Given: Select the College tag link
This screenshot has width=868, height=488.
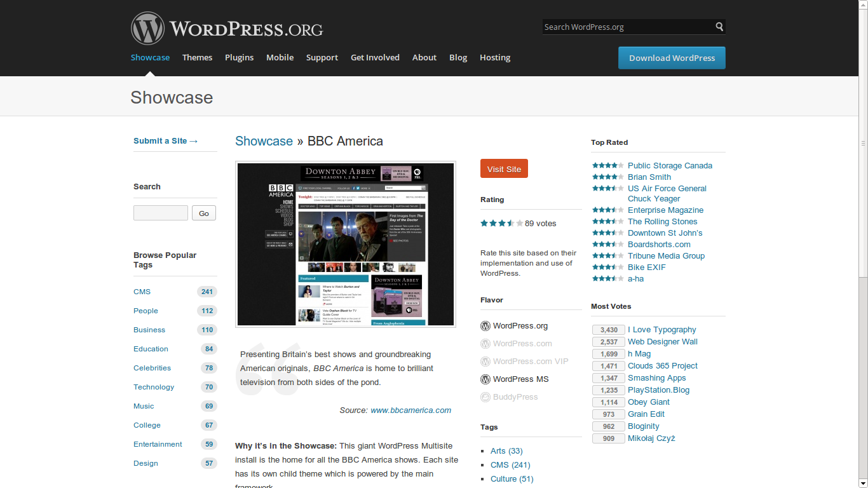Looking at the screenshot, I should 147,425.
